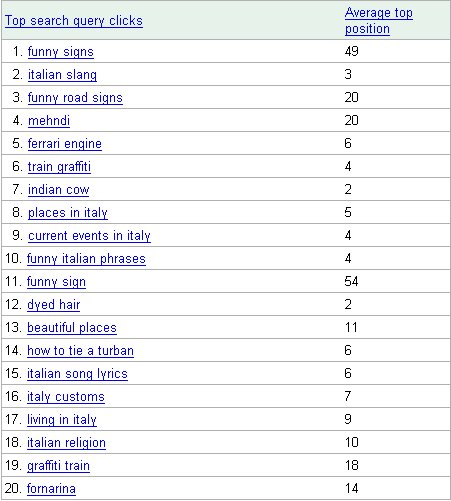This screenshot has height=501, width=451.
Task: Select the 'places in italy' link
Action: tap(68, 213)
